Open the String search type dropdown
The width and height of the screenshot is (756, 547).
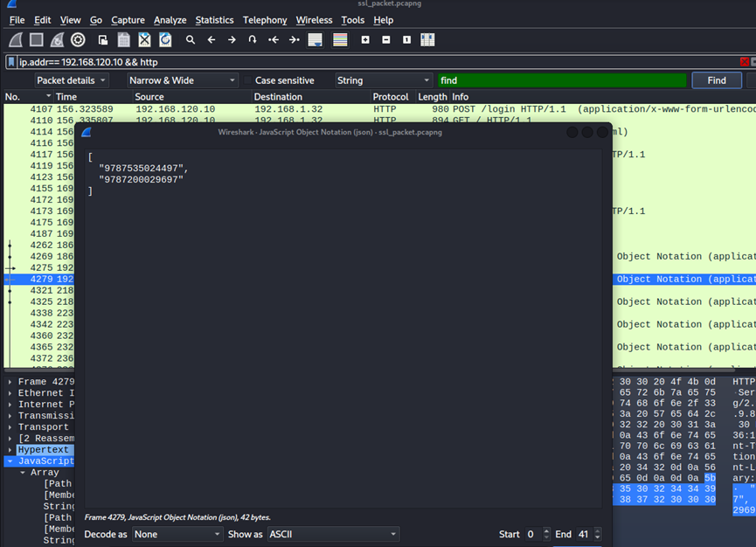pos(384,80)
